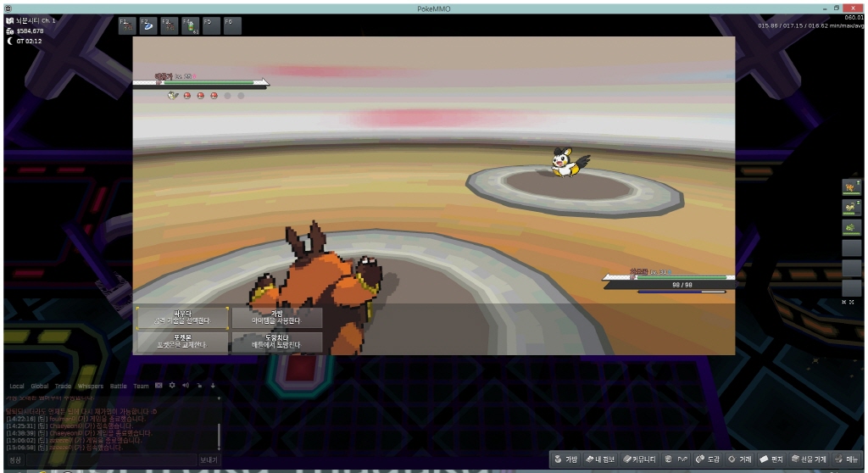Viewport: 868px width, 473px height.
Task: Open the PvP menu button
Action: (678, 459)
